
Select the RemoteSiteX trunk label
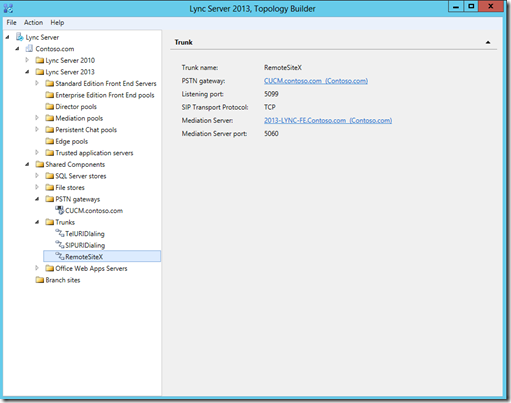click(84, 257)
